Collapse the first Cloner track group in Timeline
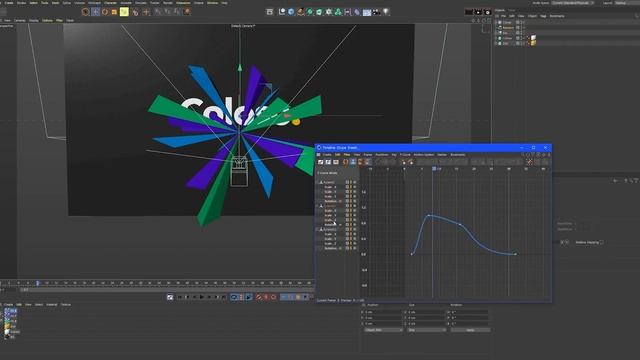 (317, 182)
